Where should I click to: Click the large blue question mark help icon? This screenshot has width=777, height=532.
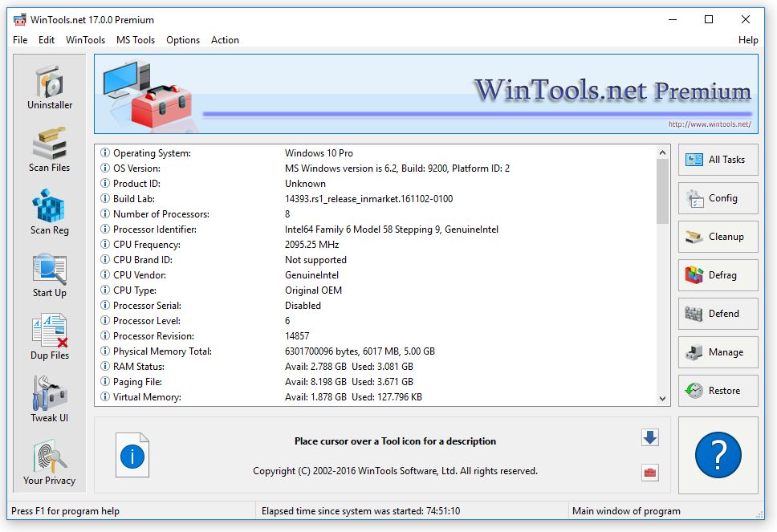coord(718,455)
